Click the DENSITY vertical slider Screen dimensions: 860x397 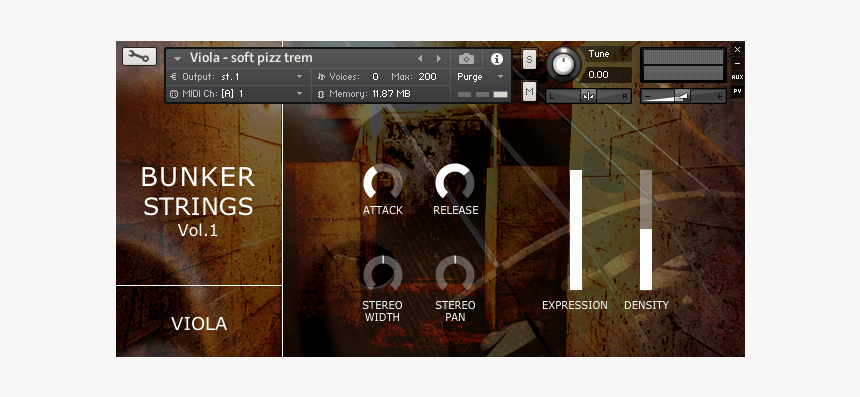[646, 230]
